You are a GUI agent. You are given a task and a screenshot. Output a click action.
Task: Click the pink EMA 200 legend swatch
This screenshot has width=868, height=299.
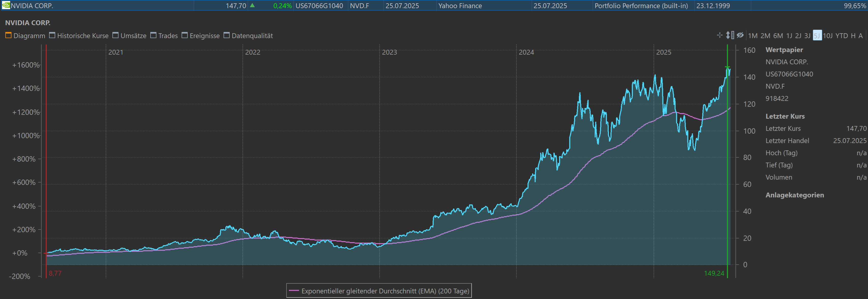pos(294,291)
